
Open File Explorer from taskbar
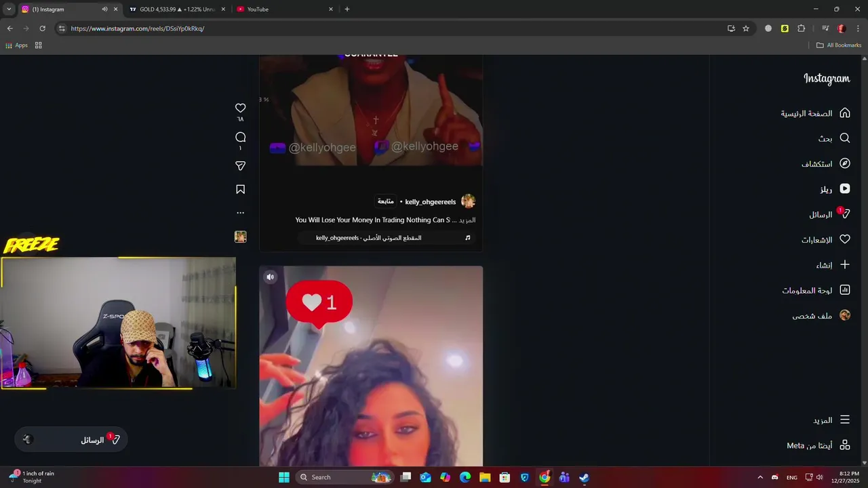coord(485,477)
